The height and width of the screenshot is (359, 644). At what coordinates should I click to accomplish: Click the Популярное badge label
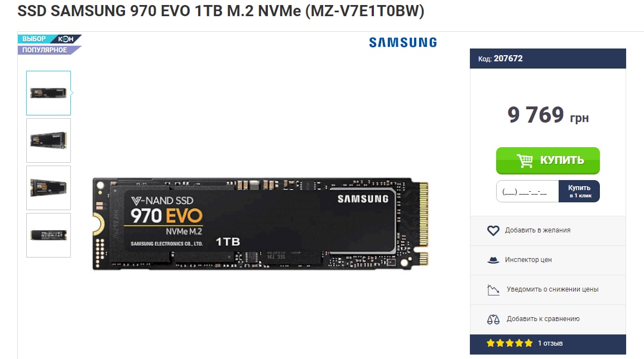pos(44,50)
